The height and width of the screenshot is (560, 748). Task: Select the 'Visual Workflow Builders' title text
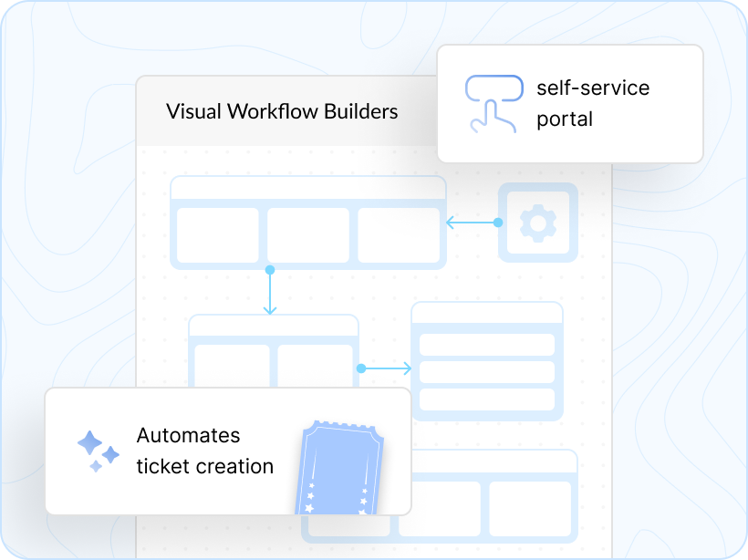point(282,111)
